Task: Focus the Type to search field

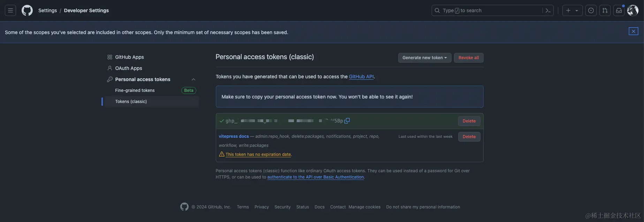Action: pyautogui.click(x=488, y=10)
